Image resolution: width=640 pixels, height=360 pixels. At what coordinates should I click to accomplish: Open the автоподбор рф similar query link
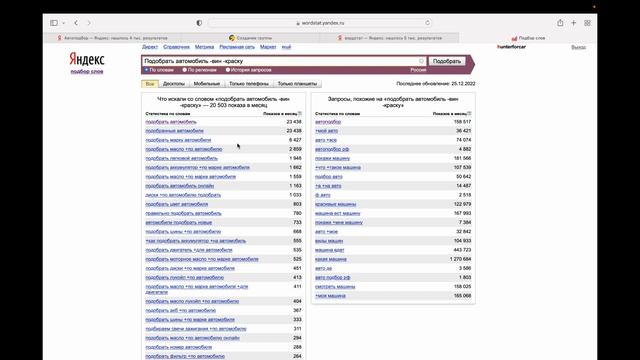tap(332, 149)
